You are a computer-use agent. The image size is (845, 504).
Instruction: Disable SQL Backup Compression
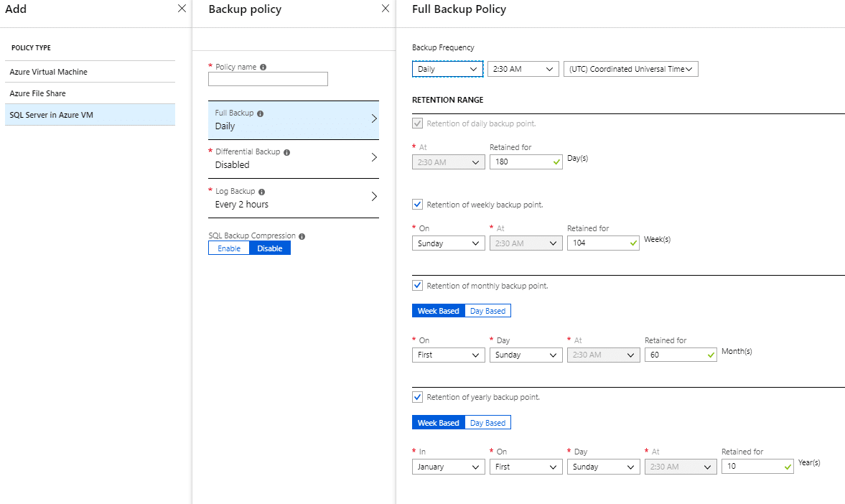[x=270, y=248]
